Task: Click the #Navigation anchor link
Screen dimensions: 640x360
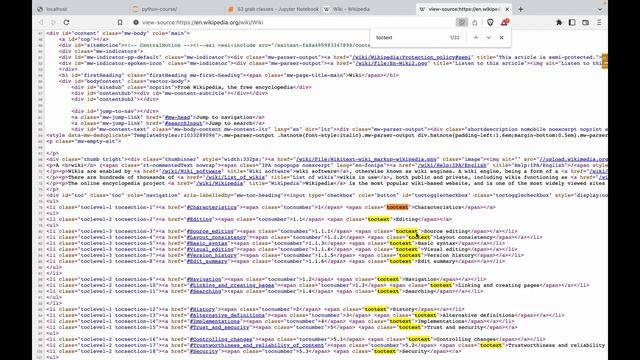Action: [204, 279]
